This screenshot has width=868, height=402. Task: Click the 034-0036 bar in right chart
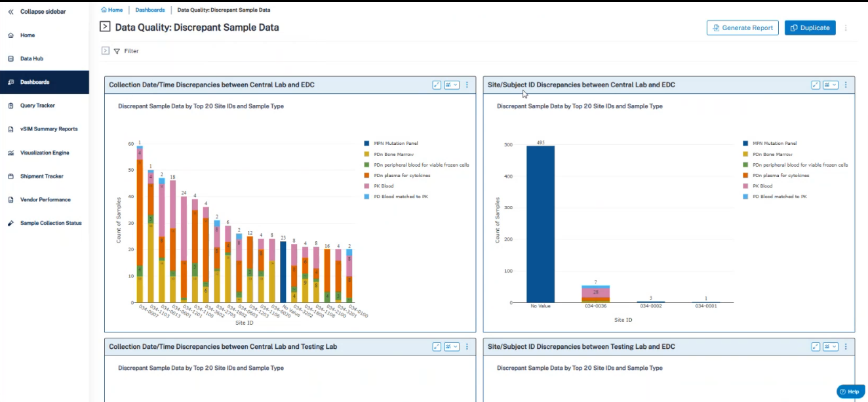pos(596,294)
